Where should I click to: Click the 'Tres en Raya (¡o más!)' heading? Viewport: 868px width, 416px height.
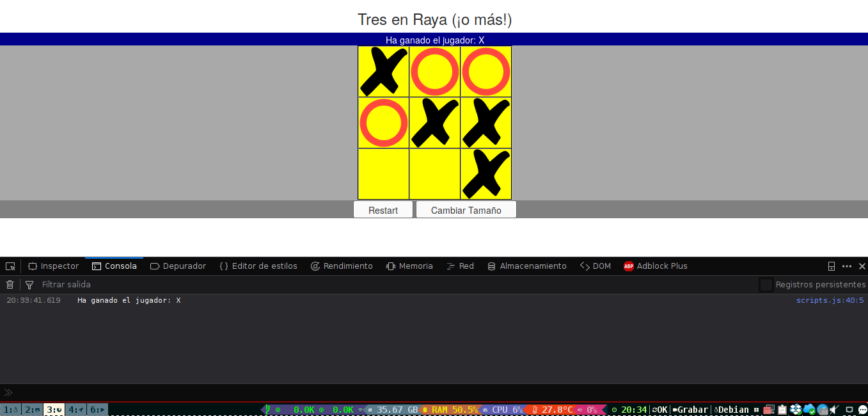tap(435, 20)
